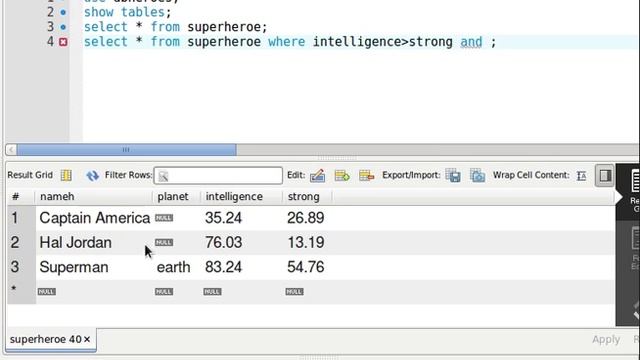Click the 'and' keyword on line 4
The image size is (640, 360).
(471, 42)
